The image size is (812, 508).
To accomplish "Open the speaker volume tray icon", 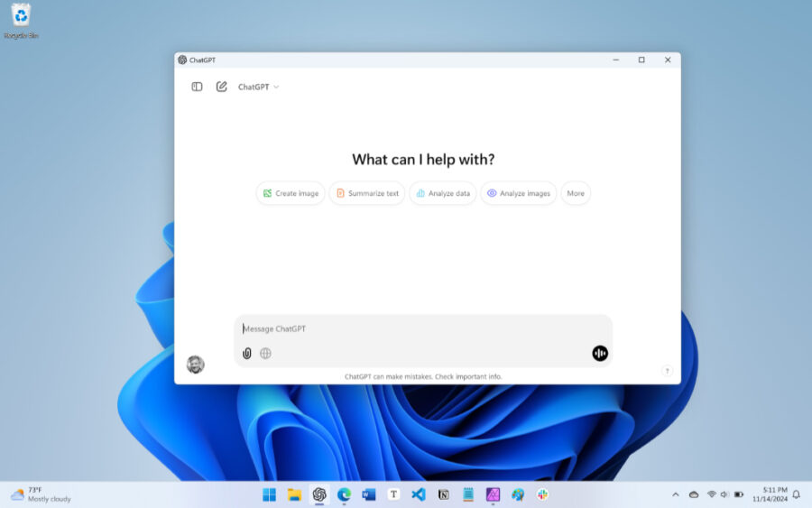I will point(724,494).
